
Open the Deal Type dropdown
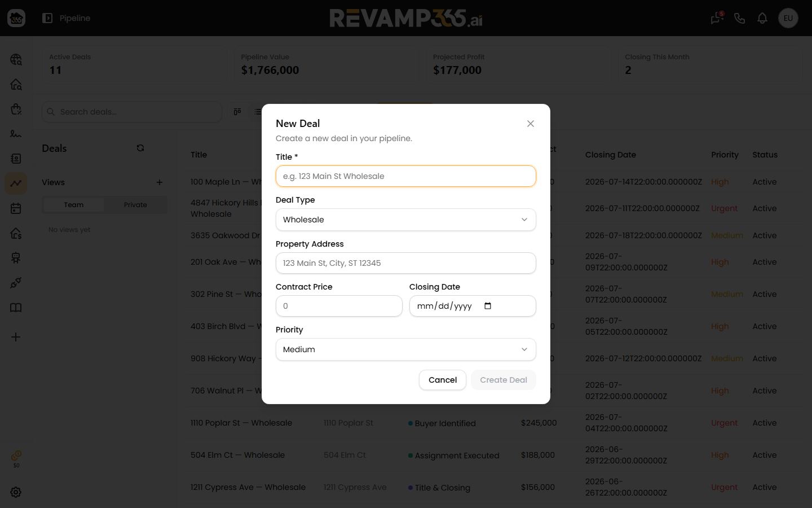click(x=406, y=220)
